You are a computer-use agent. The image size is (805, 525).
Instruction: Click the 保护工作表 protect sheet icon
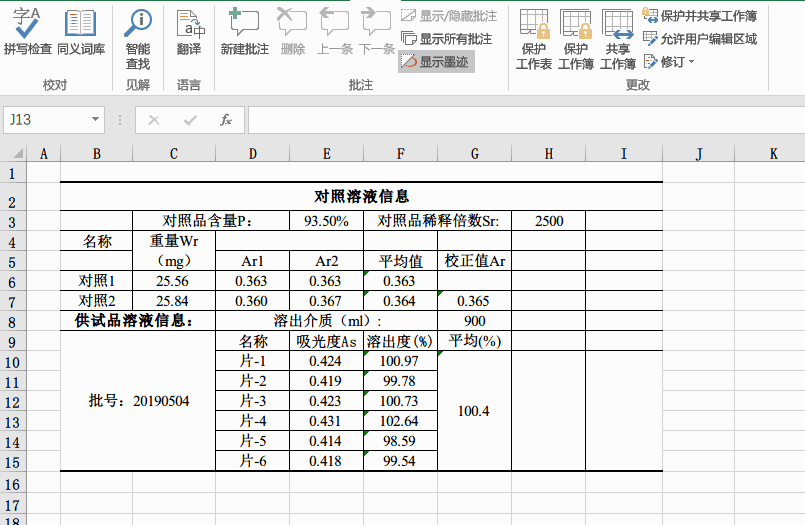(533, 39)
